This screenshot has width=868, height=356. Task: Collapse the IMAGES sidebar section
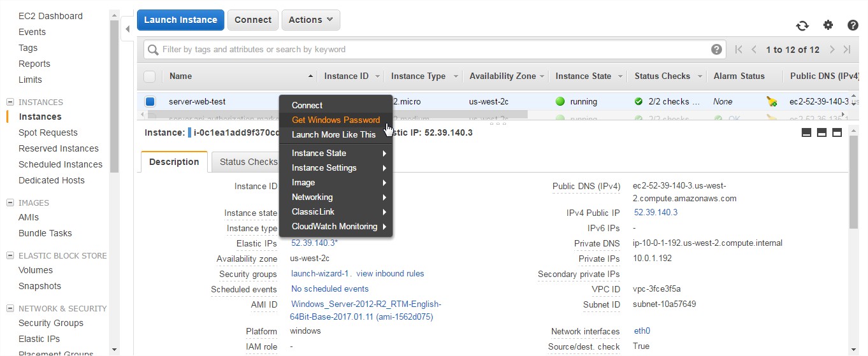10,203
